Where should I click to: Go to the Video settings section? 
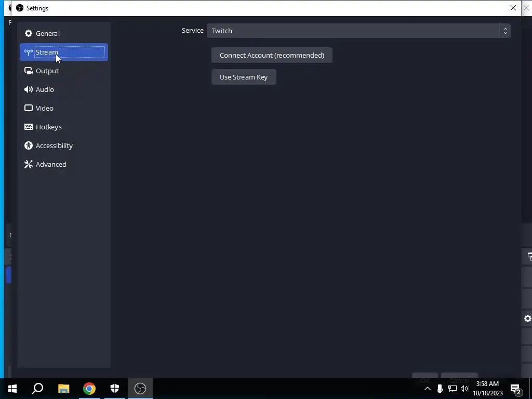(64, 108)
